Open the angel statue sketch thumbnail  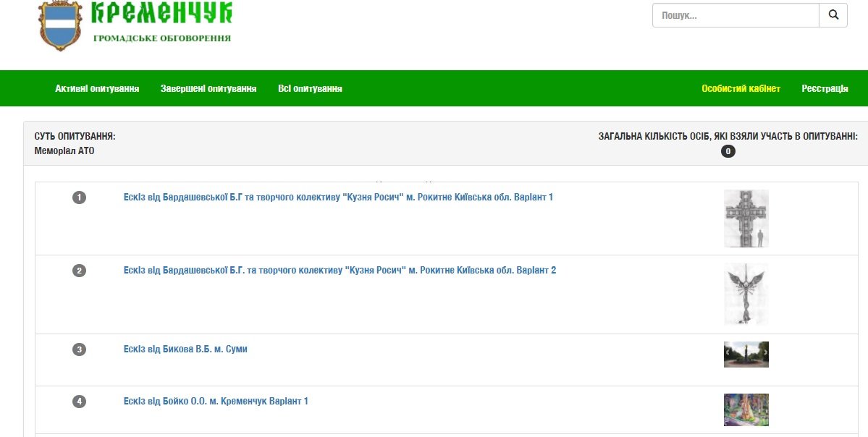746,294
